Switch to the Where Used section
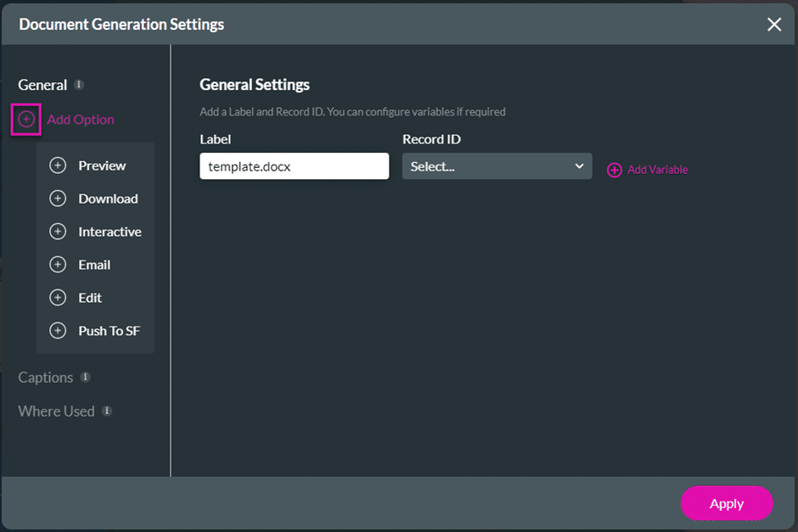This screenshot has width=798, height=532. coord(57,411)
